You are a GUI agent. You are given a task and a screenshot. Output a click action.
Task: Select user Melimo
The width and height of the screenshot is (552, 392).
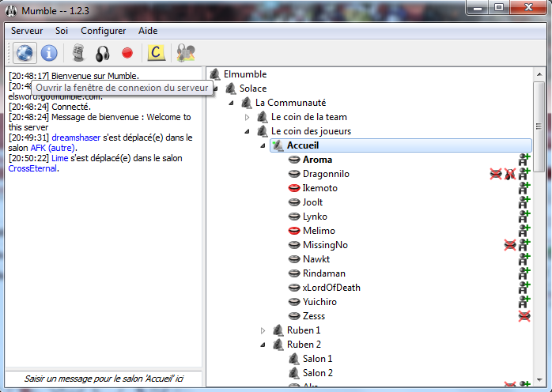(x=319, y=231)
